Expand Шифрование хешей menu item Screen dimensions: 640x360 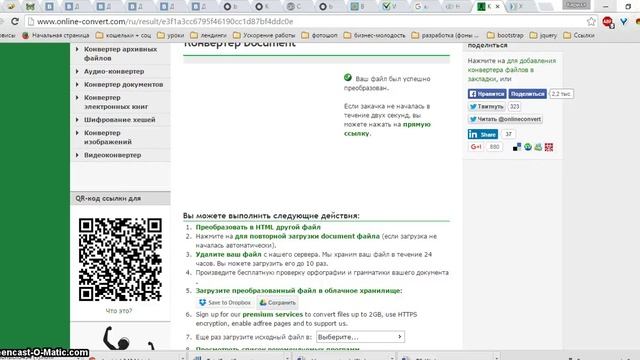click(120, 120)
